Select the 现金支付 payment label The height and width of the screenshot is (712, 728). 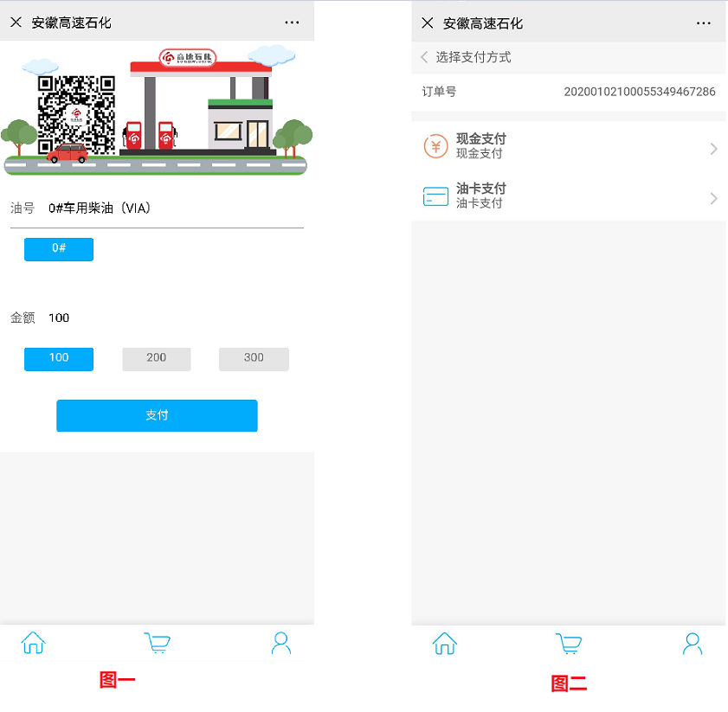pyautogui.click(x=481, y=138)
